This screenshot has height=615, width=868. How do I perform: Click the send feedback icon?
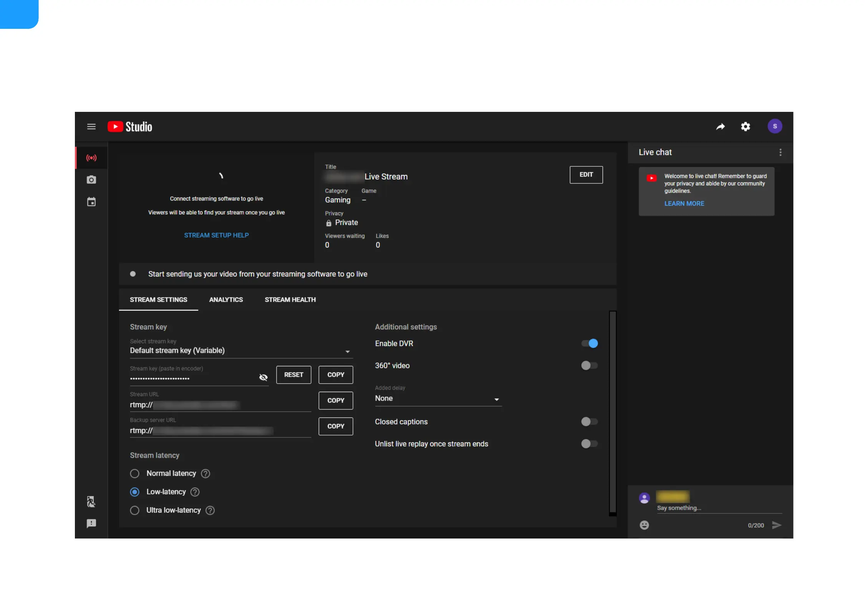tap(91, 524)
